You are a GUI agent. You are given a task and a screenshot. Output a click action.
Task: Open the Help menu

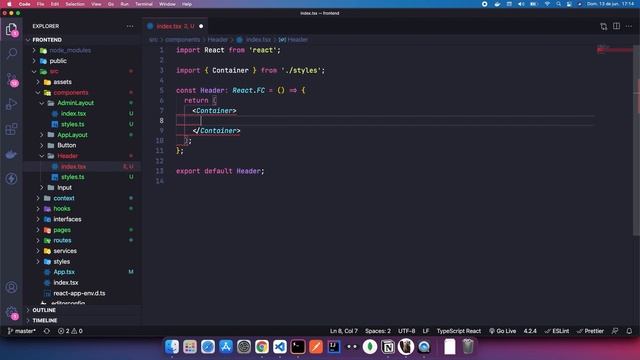pyautogui.click(x=187, y=4)
